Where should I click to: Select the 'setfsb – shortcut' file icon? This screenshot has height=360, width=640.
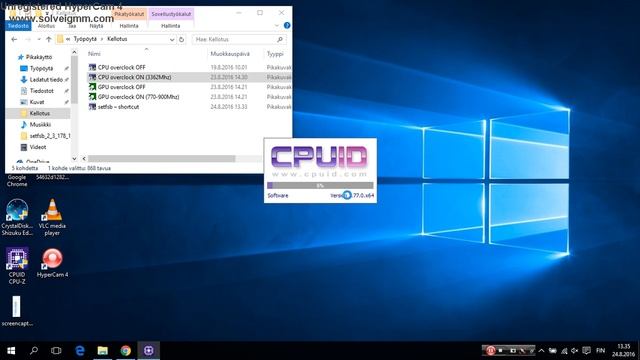tap(92, 107)
